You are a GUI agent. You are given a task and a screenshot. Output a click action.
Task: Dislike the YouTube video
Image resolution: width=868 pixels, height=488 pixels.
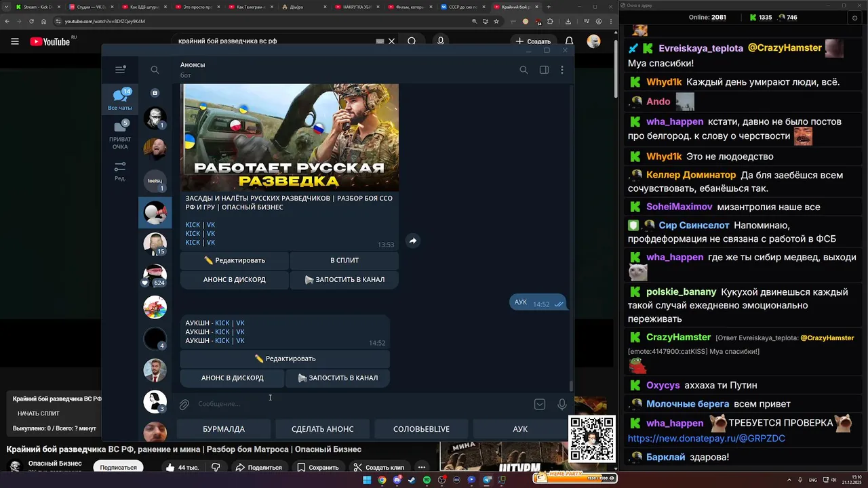click(x=216, y=467)
